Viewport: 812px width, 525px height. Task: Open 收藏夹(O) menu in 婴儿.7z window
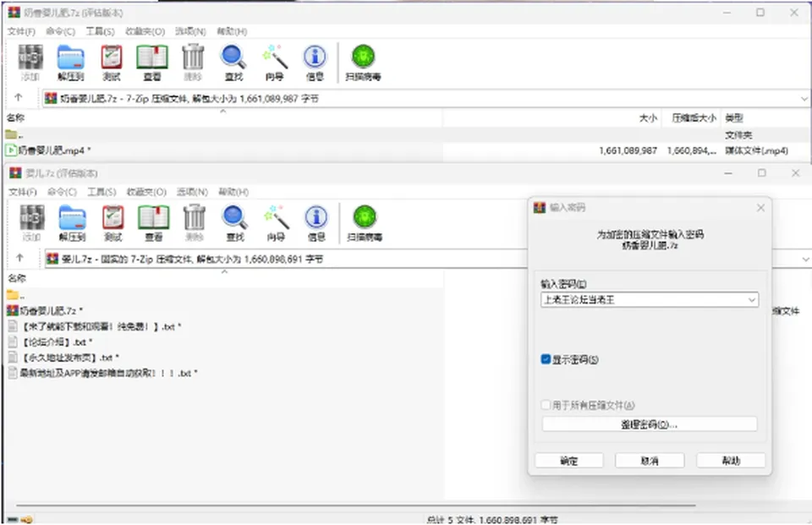point(146,192)
